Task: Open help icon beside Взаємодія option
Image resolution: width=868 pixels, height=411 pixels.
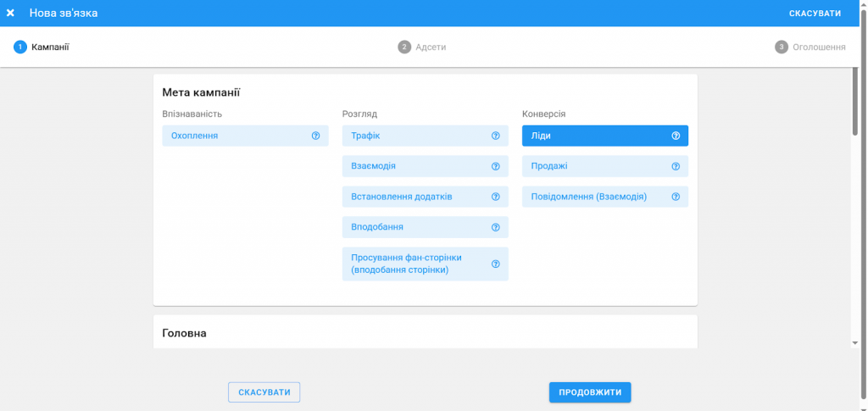Action: click(x=495, y=166)
